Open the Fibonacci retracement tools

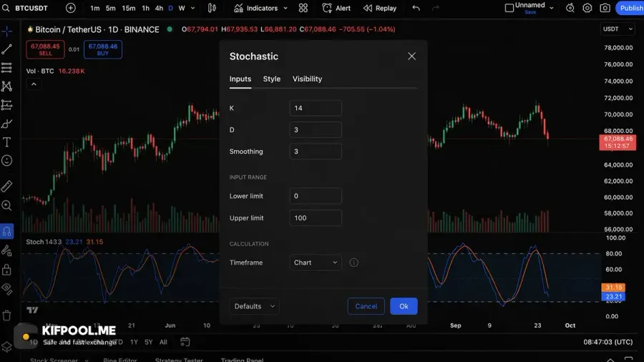(x=7, y=68)
